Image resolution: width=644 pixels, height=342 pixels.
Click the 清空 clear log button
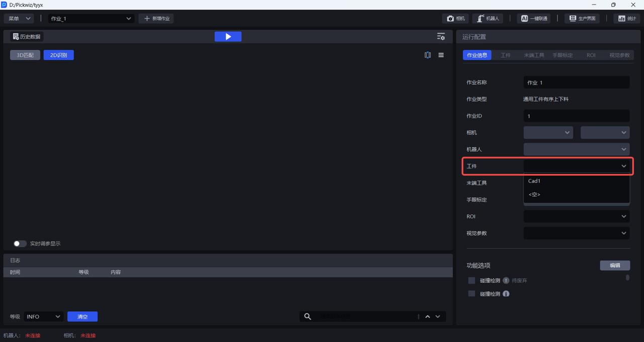point(83,316)
